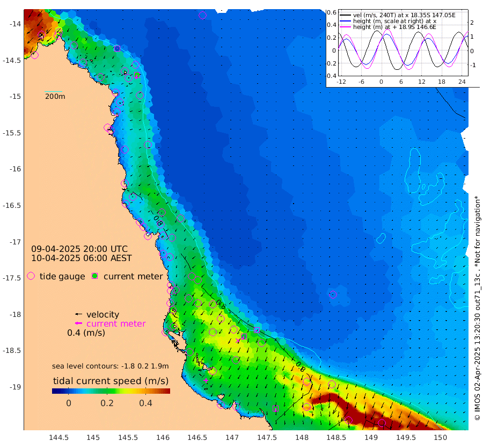Click the 'velocity' legend label

[103, 314]
